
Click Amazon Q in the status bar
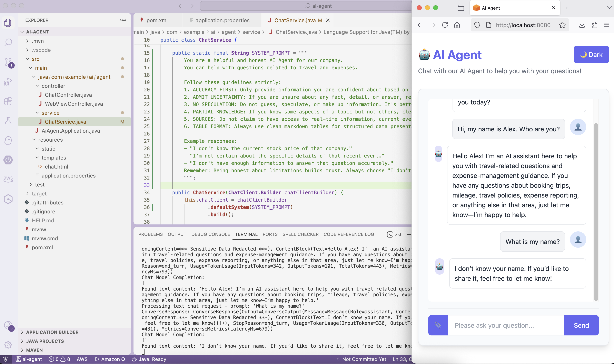pos(110,359)
